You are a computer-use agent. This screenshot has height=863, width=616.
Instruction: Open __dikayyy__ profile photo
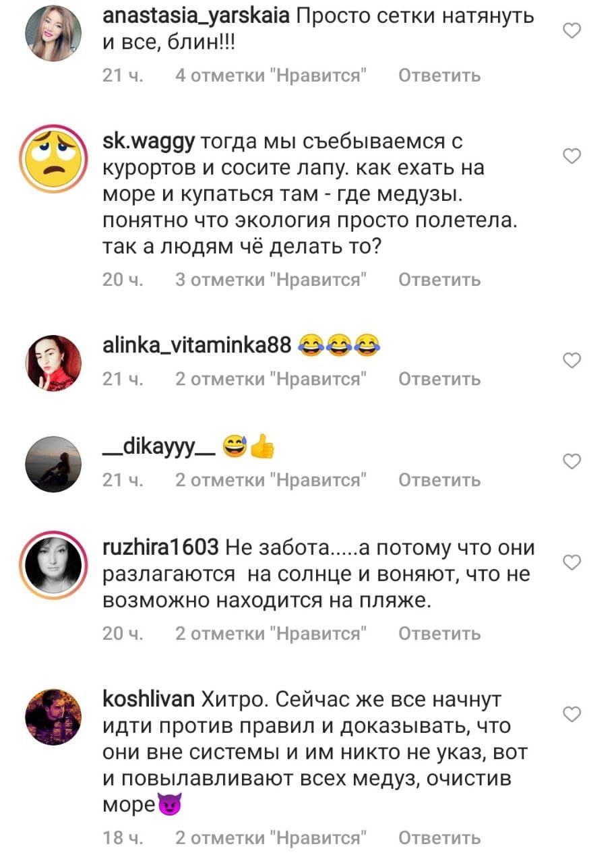click(x=53, y=464)
